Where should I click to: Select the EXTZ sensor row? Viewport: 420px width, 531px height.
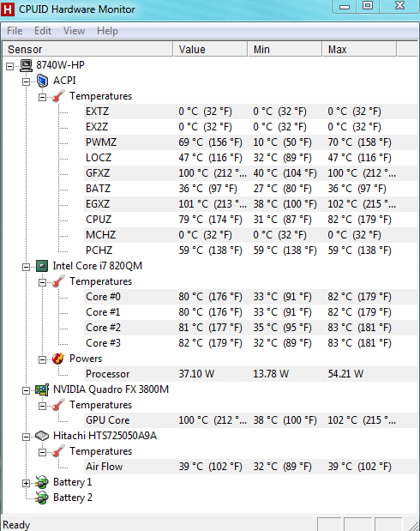click(x=250, y=112)
